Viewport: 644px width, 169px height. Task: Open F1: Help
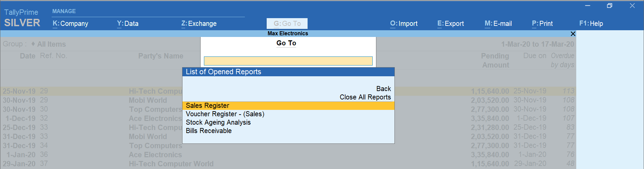pyautogui.click(x=591, y=24)
